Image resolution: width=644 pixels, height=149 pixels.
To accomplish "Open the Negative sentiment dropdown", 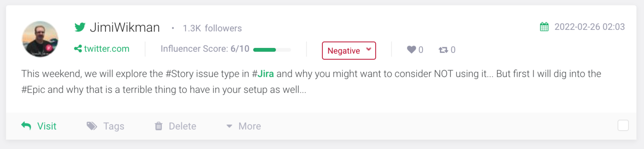I will click(349, 51).
